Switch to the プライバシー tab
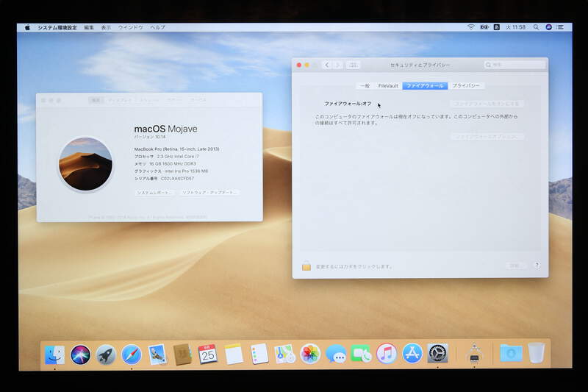The height and width of the screenshot is (392, 588). pos(466,86)
